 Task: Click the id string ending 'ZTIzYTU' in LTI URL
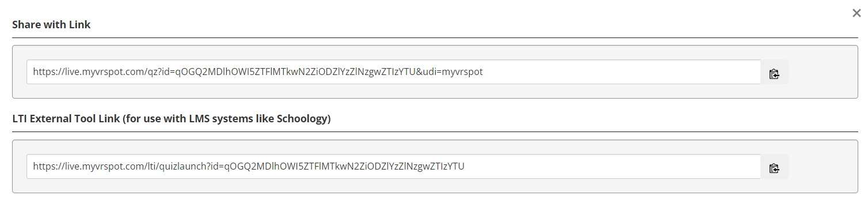coord(344,167)
